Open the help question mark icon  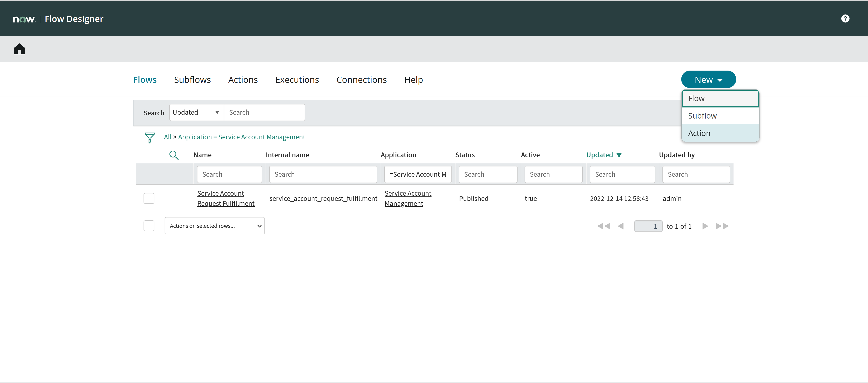(845, 19)
